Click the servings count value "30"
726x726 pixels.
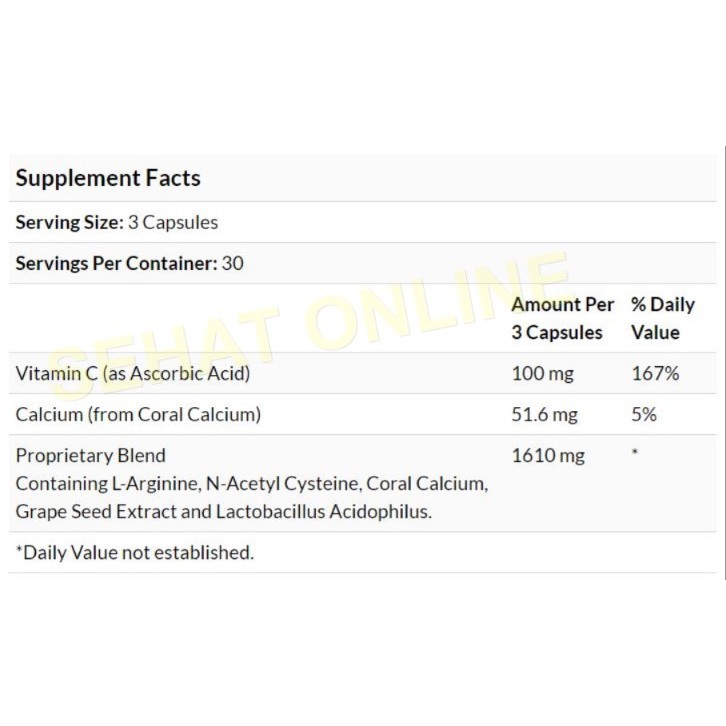pyautogui.click(x=232, y=264)
